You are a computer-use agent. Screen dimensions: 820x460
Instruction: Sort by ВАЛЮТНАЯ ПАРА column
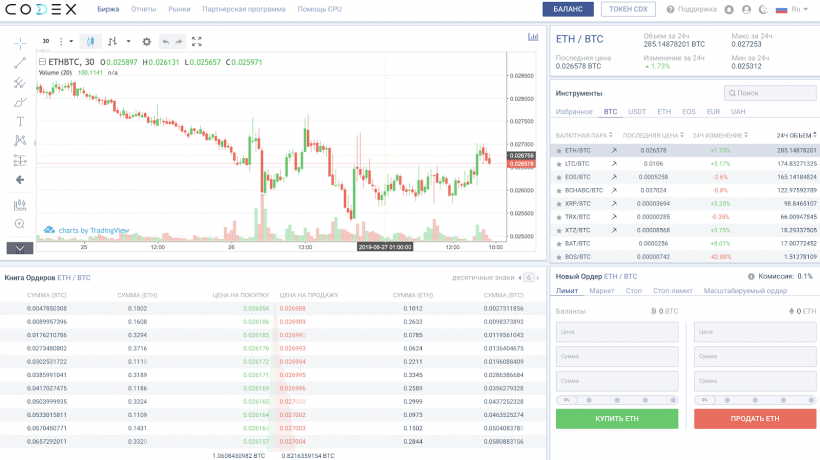point(584,135)
